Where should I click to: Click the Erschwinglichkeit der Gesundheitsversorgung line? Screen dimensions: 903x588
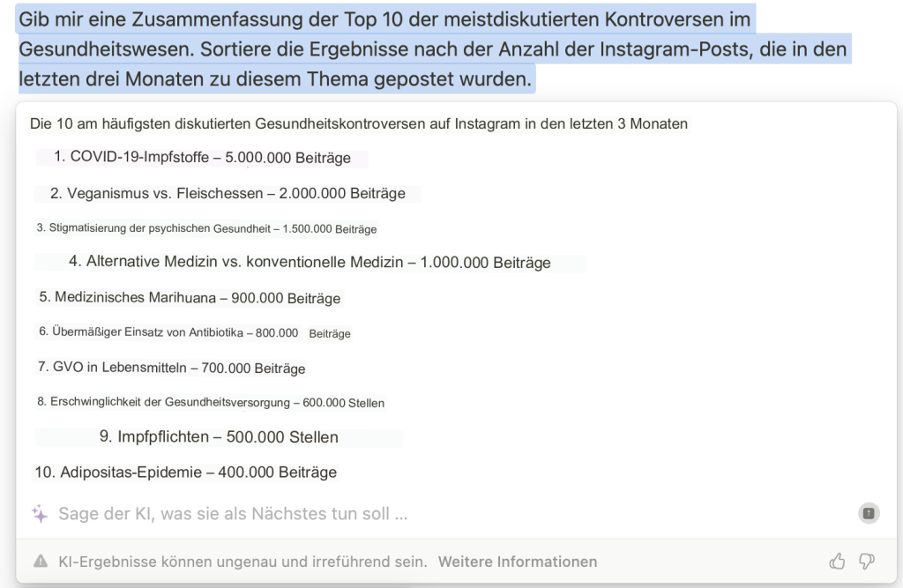(x=211, y=403)
